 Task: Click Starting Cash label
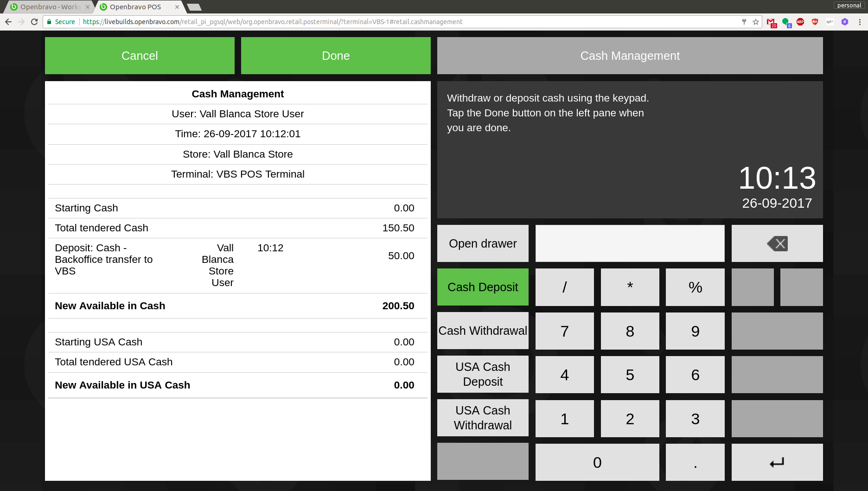coord(86,208)
